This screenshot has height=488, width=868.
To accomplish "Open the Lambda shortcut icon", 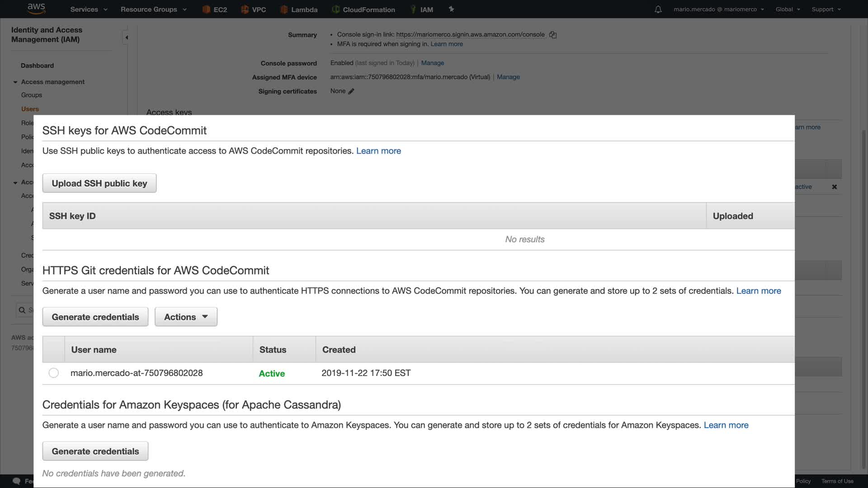I will [x=284, y=9].
